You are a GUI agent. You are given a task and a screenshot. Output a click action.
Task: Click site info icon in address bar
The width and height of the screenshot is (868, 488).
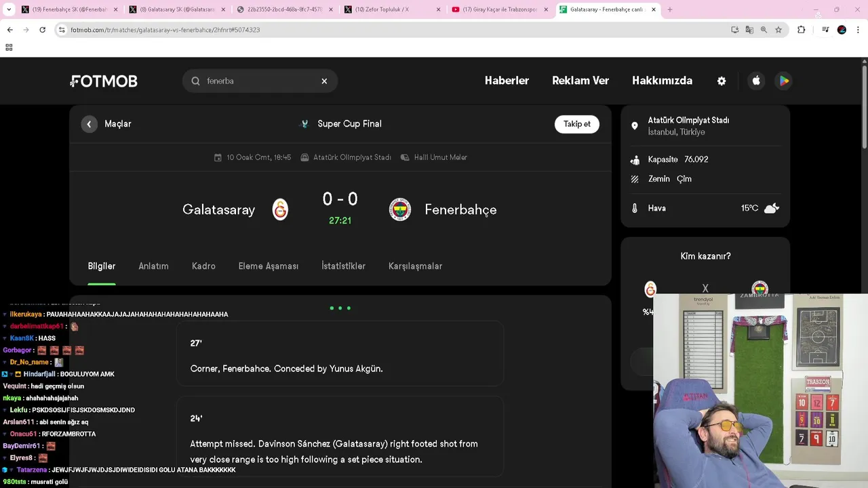click(x=62, y=30)
